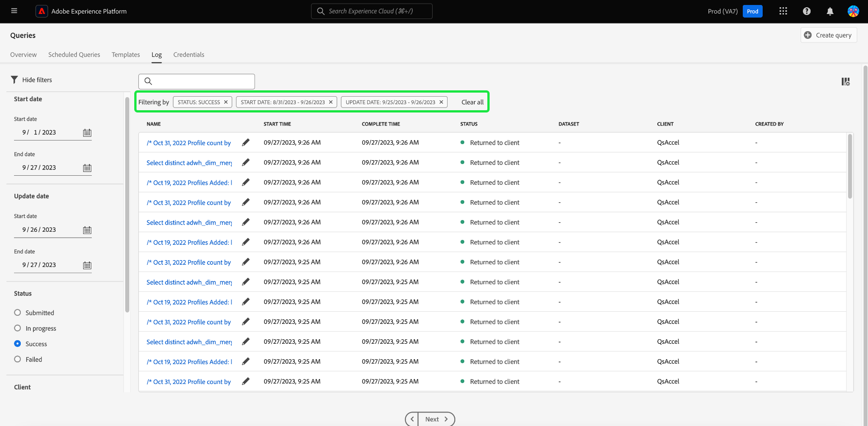Remove the UPDATE DATE filter chip
Screen dimensions: 868x426
click(441, 102)
